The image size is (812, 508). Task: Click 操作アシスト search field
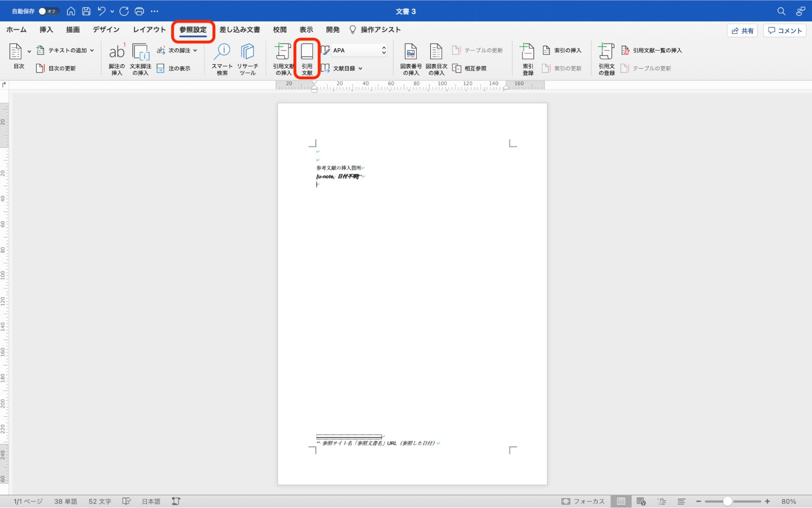[375, 30]
